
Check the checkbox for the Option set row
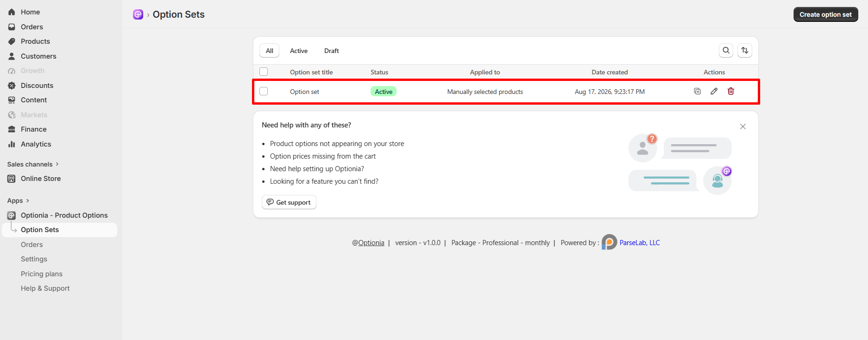click(x=264, y=91)
